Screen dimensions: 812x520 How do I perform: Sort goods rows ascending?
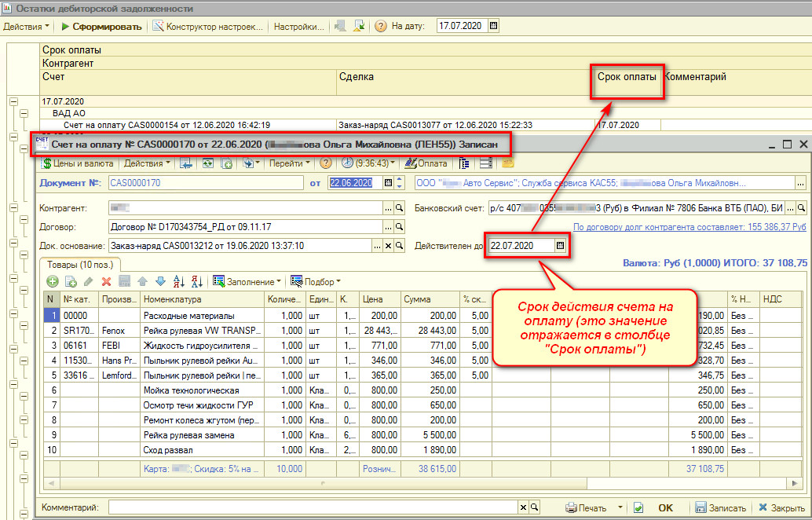pyautogui.click(x=179, y=282)
